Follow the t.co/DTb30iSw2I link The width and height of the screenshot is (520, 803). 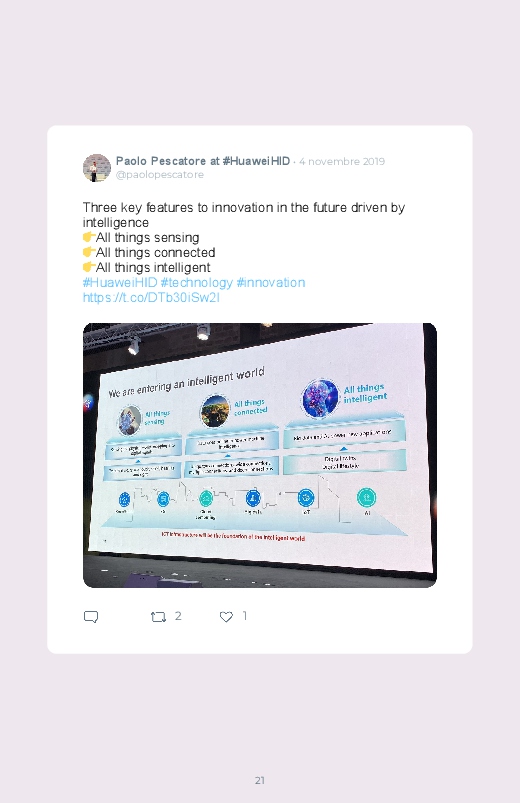click(x=151, y=298)
